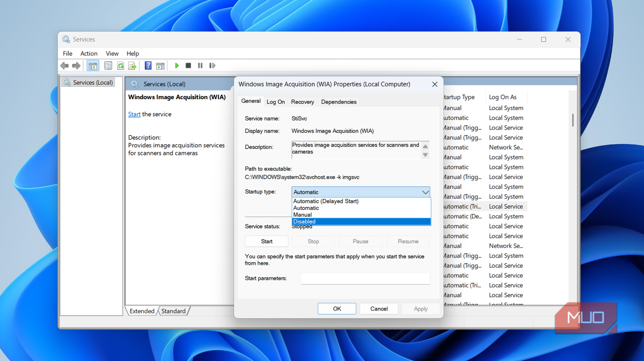Click the Stop Service toolbar icon
644x361 pixels.
tap(188, 66)
